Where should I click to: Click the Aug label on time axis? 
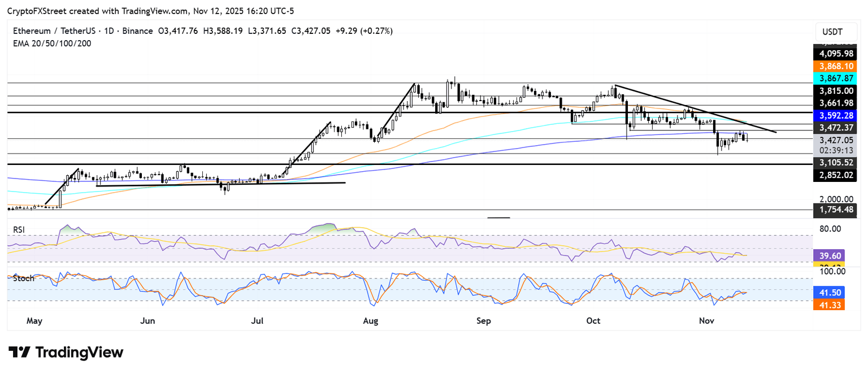point(370,321)
